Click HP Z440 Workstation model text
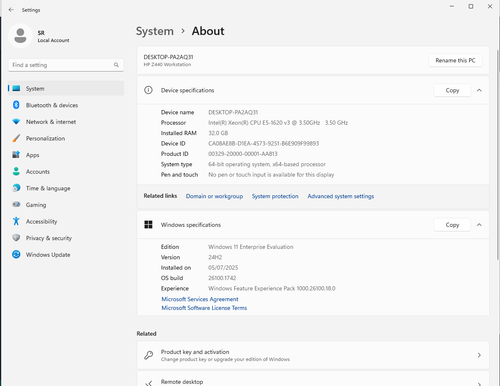 pyautogui.click(x=167, y=64)
